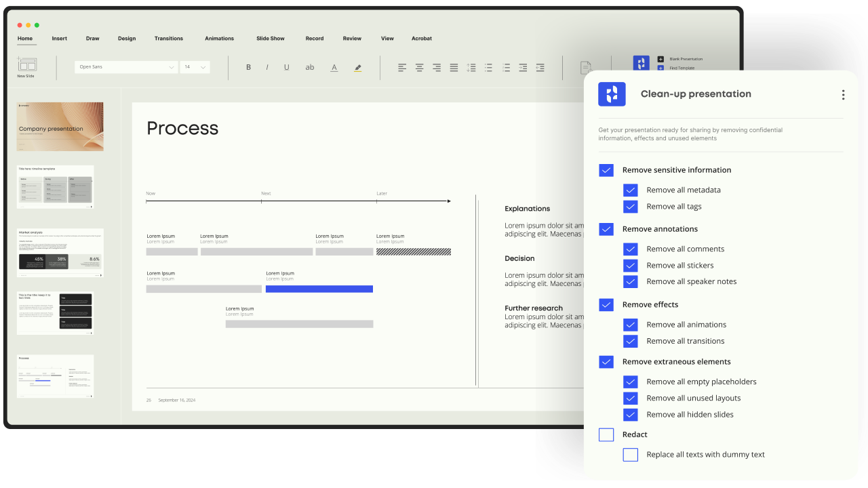Center align text
The width and height of the screenshot is (868, 488).
pyautogui.click(x=420, y=67)
